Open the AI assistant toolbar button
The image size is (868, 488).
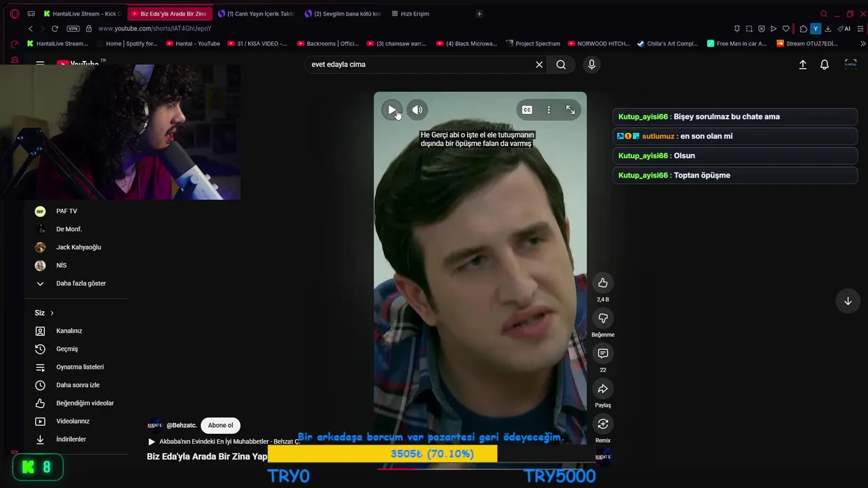844,28
